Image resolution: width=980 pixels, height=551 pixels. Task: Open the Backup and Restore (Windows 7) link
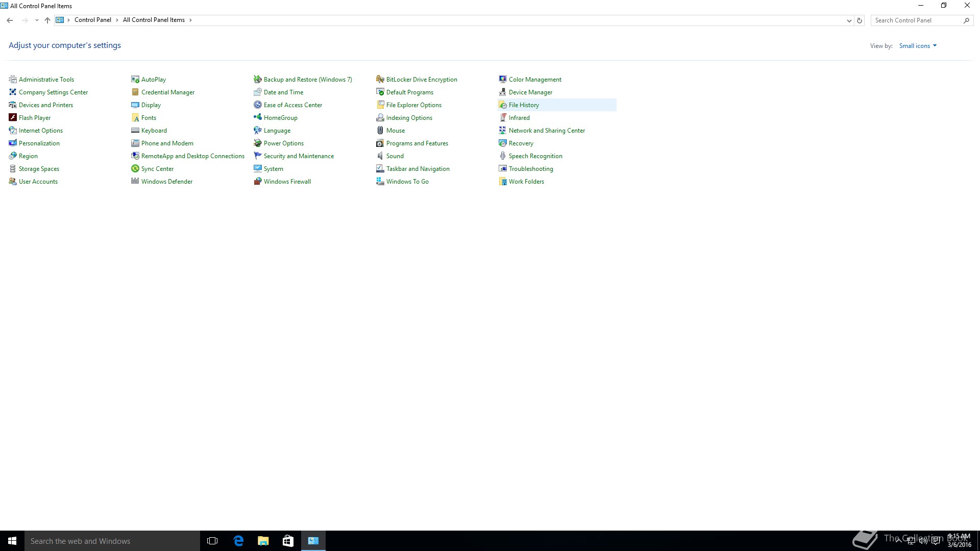[x=308, y=79]
